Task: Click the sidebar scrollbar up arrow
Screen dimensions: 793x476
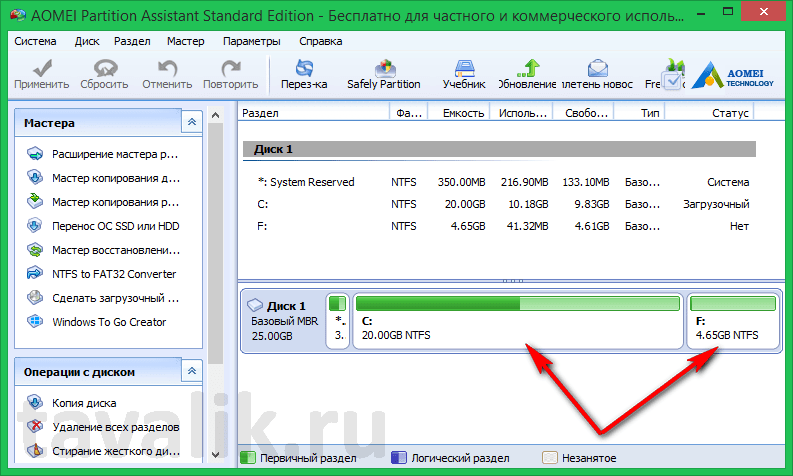Action: point(215,115)
